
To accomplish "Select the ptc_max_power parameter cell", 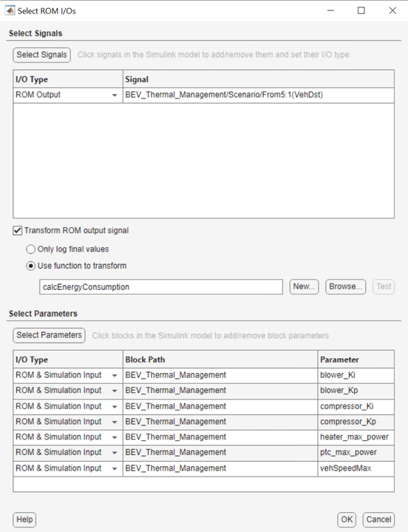I will coord(356,453).
